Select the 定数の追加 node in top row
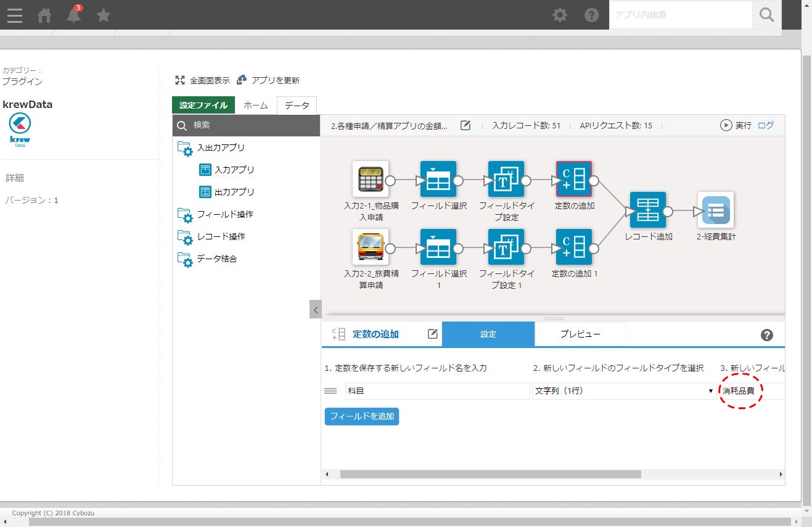This screenshot has height=527, width=812. click(x=574, y=179)
